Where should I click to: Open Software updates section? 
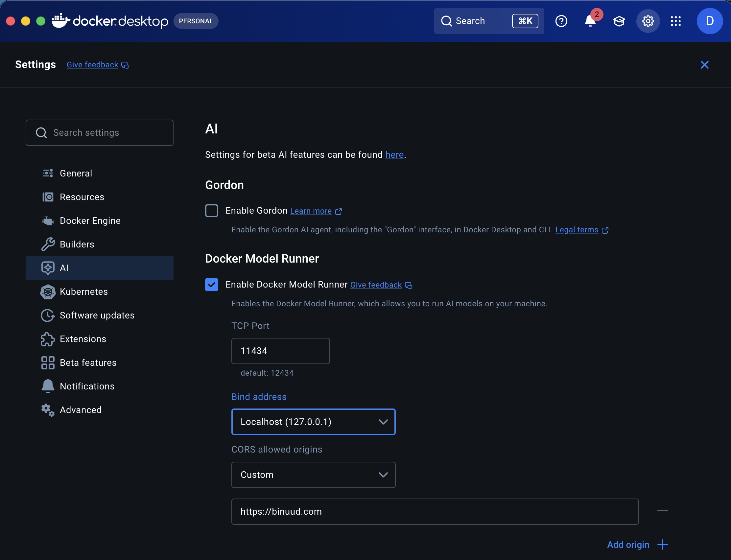click(x=99, y=315)
